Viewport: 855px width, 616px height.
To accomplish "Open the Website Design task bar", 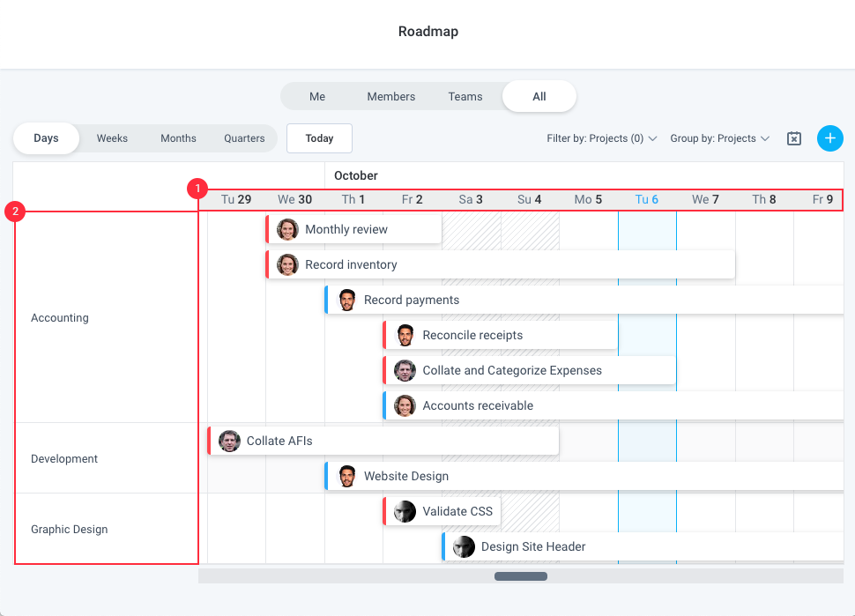I will click(x=584, y=476).
